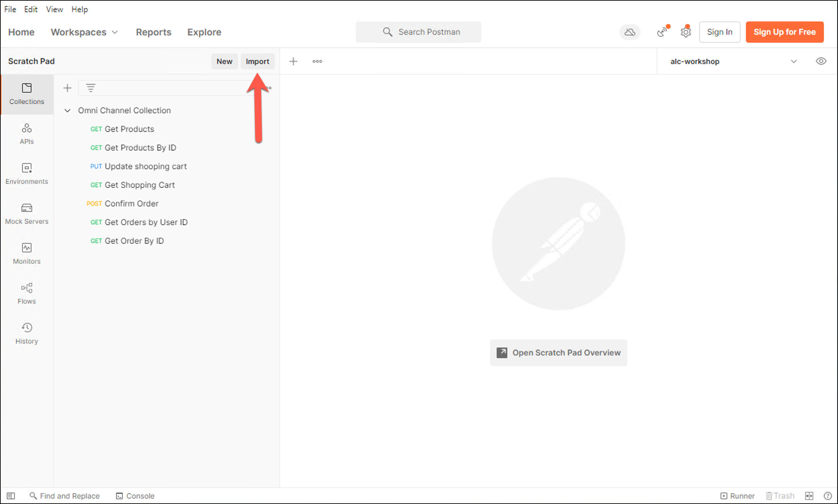Open the File menu
The width and height of the screenshot is (838, 504).
tap(10, 9)
